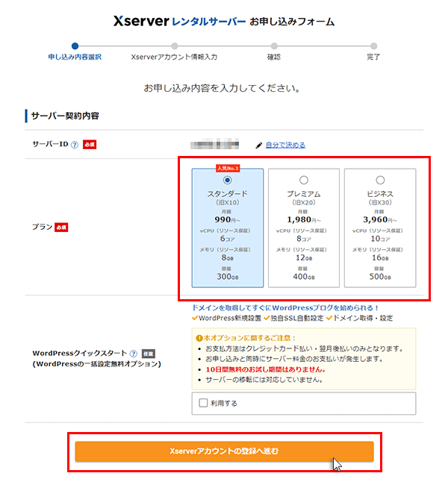448x482 pixels.
Task: Click the 300GB capacity value
Action: 228,277
